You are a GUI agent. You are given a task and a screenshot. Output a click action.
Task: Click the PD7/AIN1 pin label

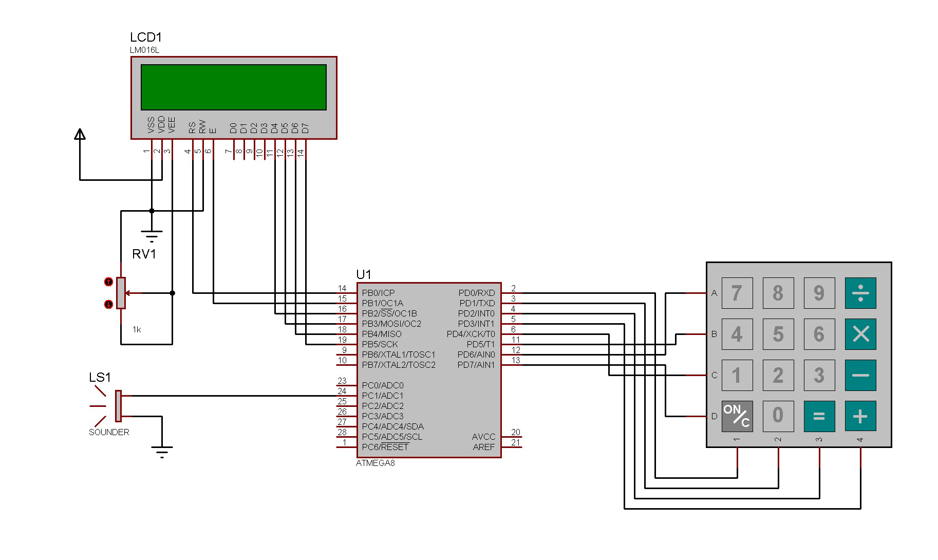coord(476,365)
